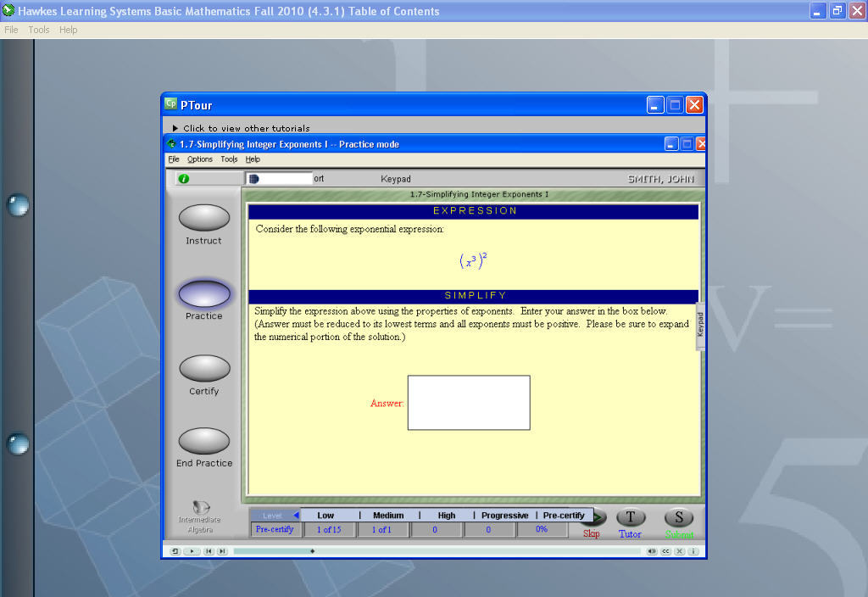Screen dimensions: 868x597
Task: Open the Options menu
Action: point(200,159)
